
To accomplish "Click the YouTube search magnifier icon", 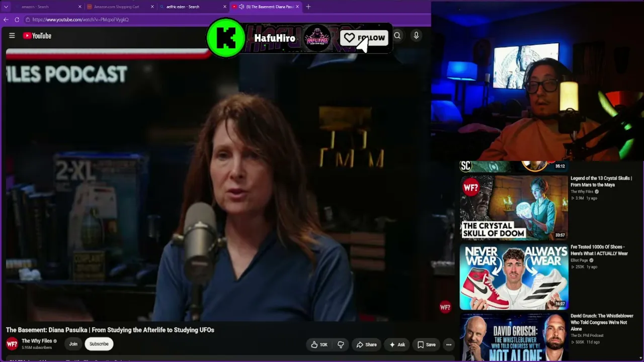I will pyautogui.click(x=397, y=36).
